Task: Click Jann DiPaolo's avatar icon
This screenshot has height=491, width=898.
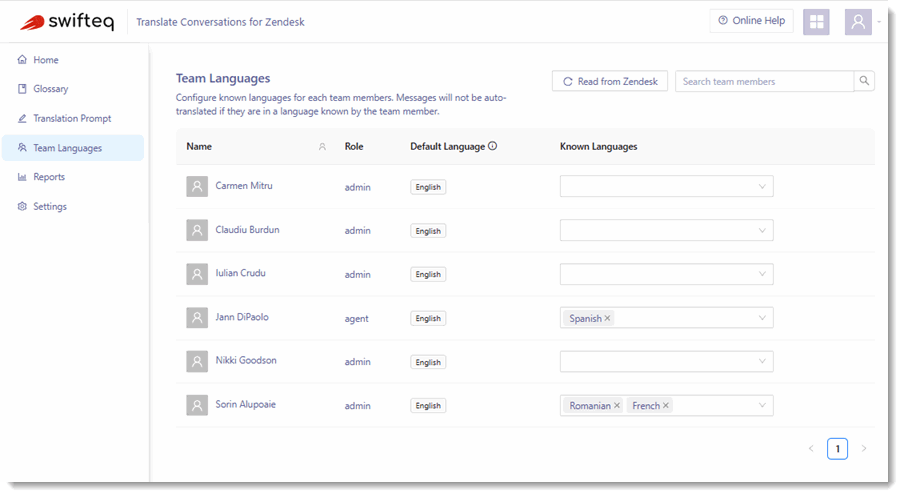Action: point(197,317)
